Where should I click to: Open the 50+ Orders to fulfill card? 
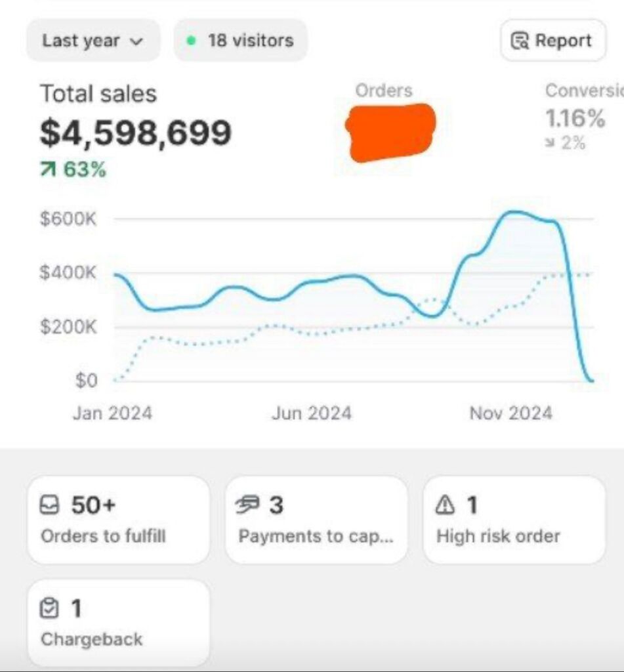tap(119, 520)
